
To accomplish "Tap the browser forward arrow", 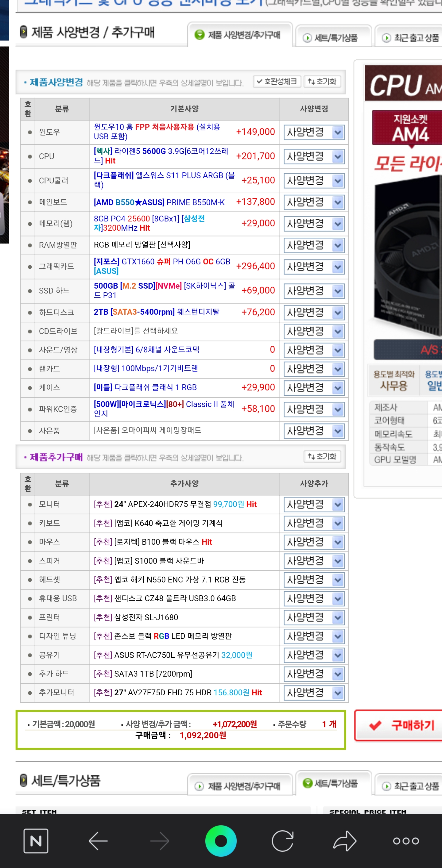I will (x=160, y=841).
